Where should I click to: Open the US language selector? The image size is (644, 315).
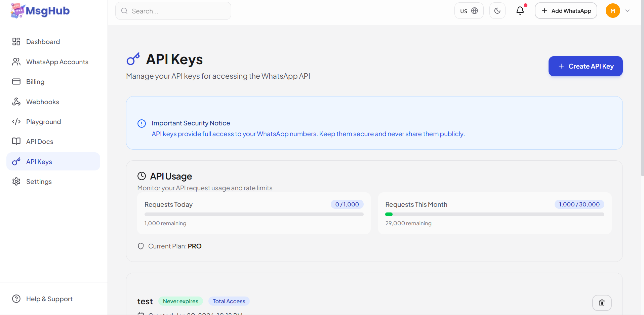tap(469, 11)
